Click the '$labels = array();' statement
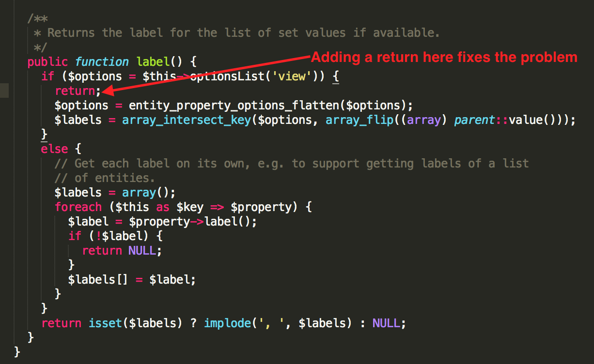The height and width of the screenshot is (364, 594). [x=115, y=192]
